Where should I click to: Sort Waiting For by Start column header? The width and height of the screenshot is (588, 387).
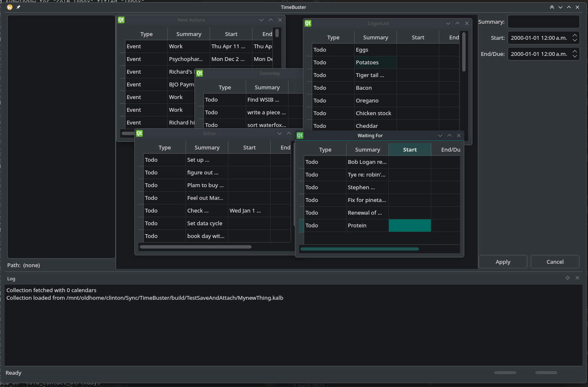410,149
